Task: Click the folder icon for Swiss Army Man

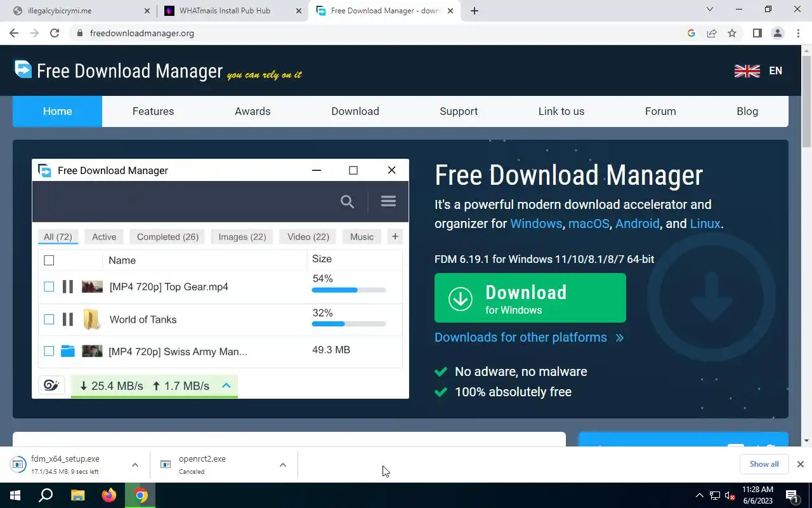Action: pyautogui.click(x=68, y=351)
